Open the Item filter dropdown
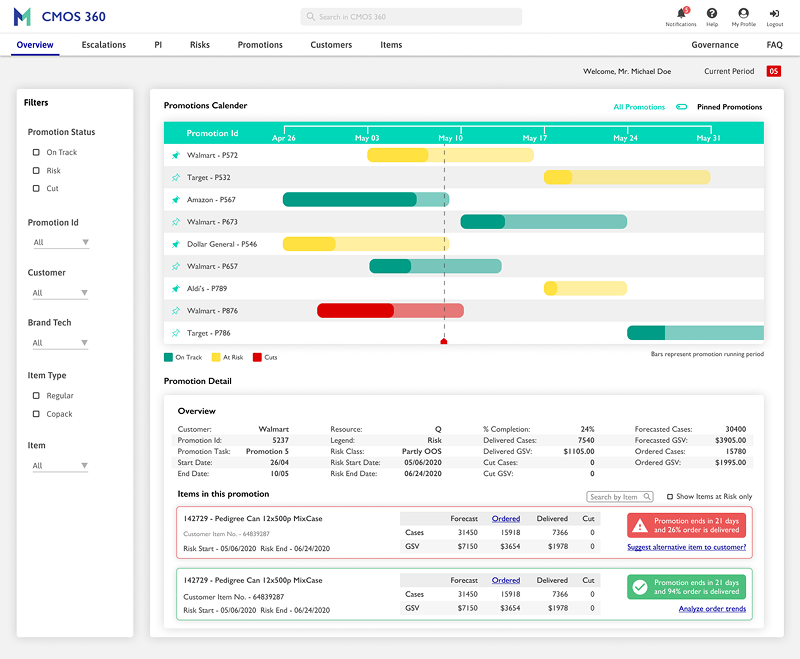 pyautogui.click(x=60, y=465)
